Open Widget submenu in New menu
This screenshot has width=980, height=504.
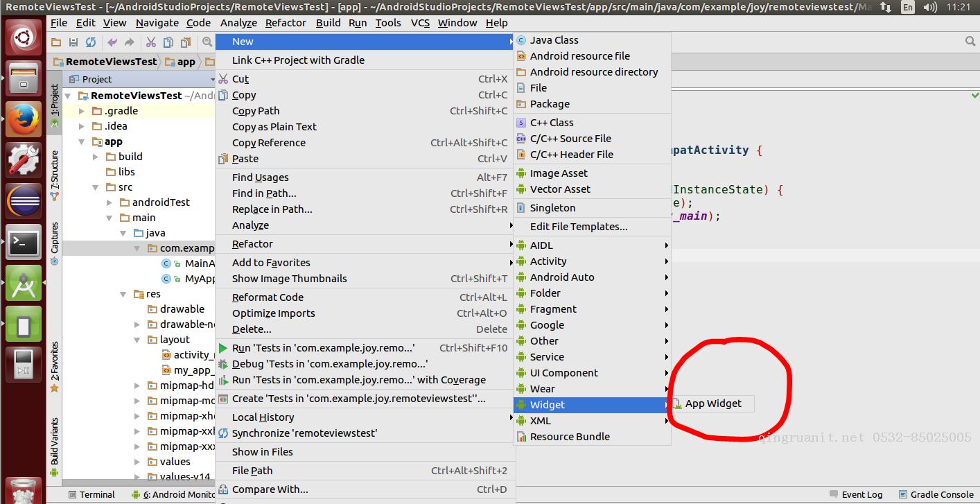pyautogui.click(x=593, y=405)
